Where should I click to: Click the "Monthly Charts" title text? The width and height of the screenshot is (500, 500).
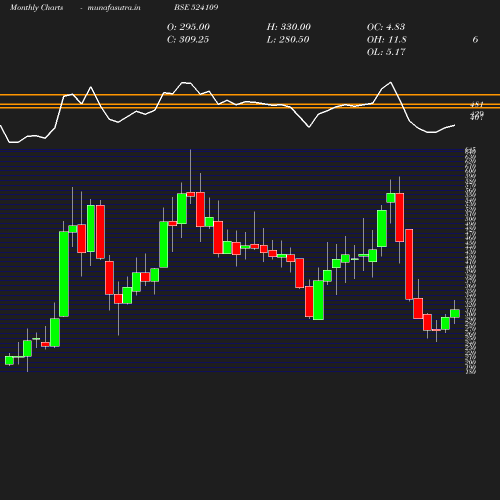click(36, 7)
